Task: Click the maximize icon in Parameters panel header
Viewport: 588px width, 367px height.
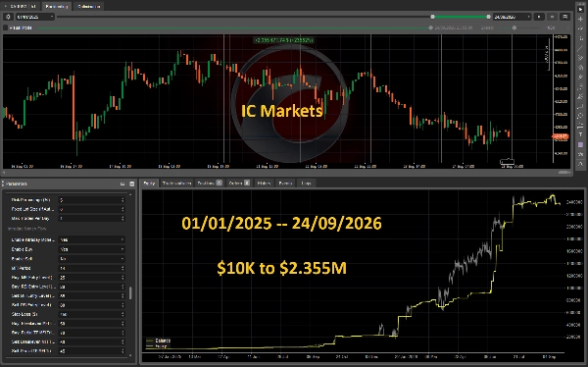Action: 131,183
